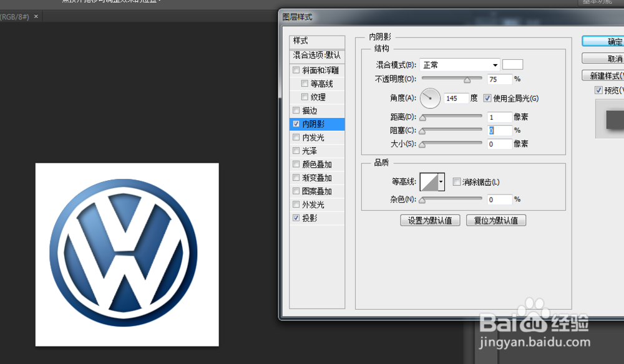
Task: Click the 设置为默认值 button
Action: click(430, 221)
